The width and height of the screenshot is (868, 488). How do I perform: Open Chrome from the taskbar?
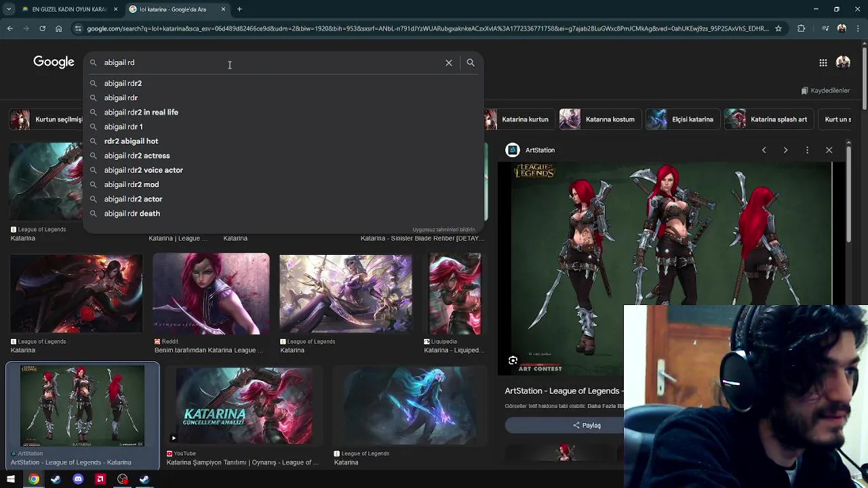[x=33, y=479]
